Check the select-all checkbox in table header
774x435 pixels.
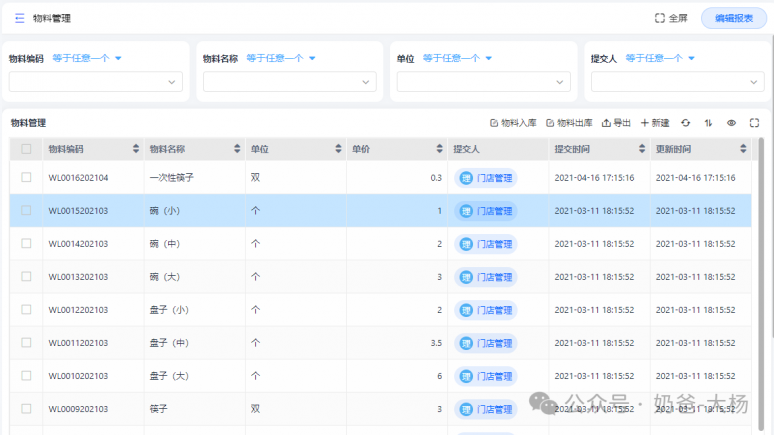pyautogui.click(x=26, y=149)
